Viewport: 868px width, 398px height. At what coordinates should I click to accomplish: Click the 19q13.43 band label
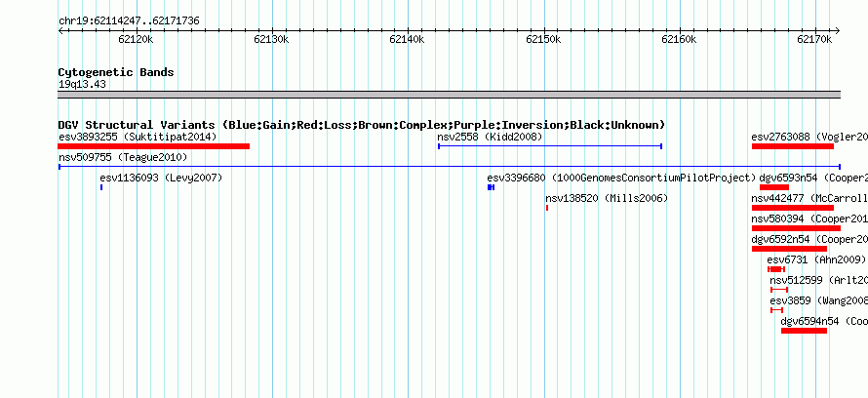click(82, 85)
